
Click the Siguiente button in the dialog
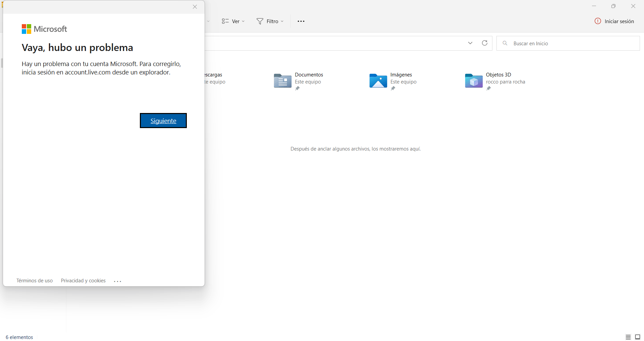click(x=163, y=121)
